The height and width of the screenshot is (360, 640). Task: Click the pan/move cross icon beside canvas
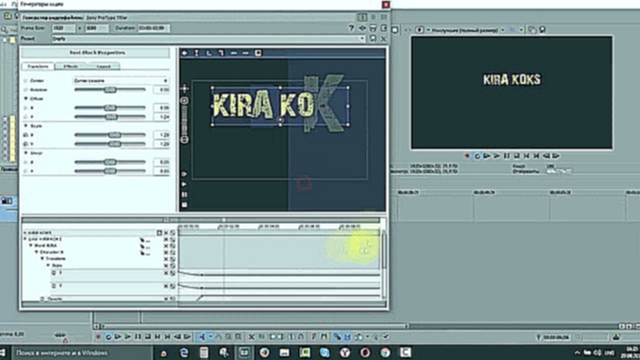click(184, 88)
